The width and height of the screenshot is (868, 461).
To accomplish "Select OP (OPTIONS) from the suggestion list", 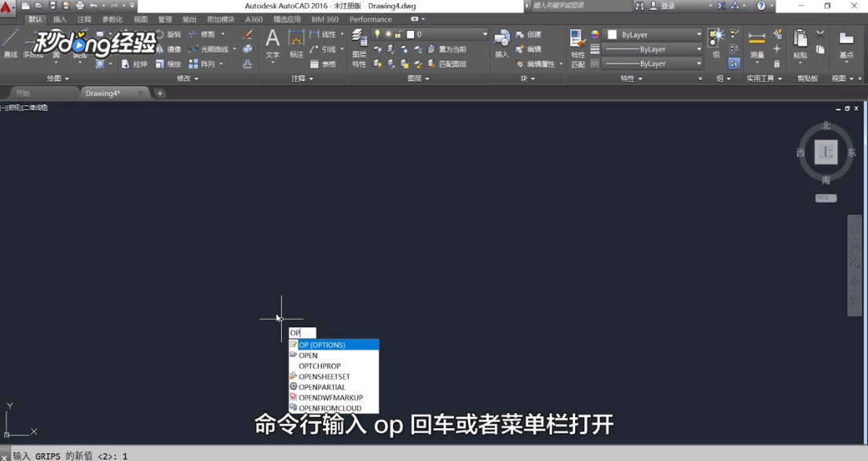I will 334,345.
